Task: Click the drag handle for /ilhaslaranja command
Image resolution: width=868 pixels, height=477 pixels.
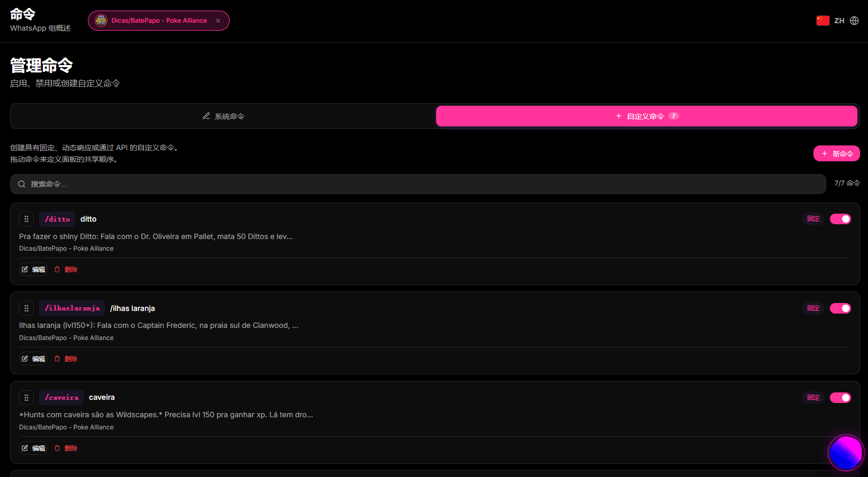Action: 26,308
